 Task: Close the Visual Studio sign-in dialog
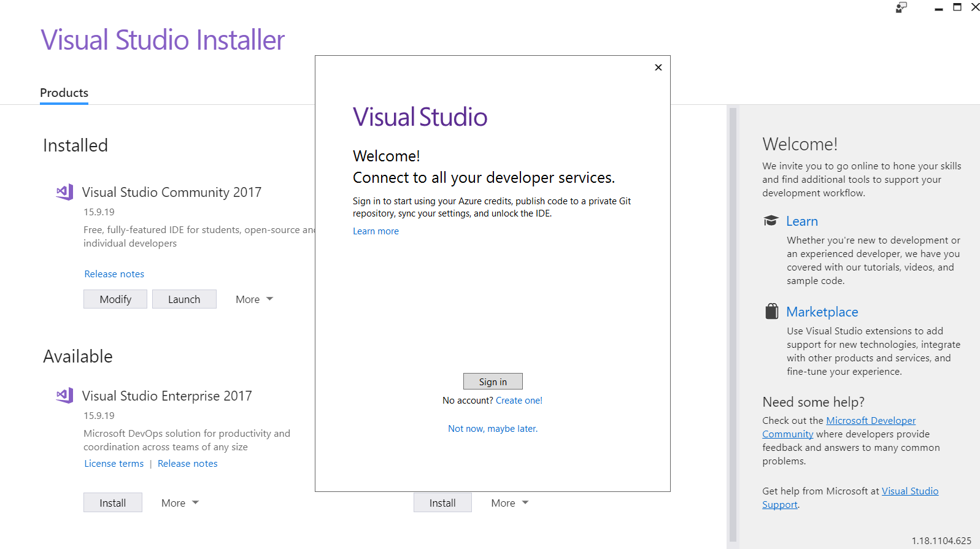[658, 67]
